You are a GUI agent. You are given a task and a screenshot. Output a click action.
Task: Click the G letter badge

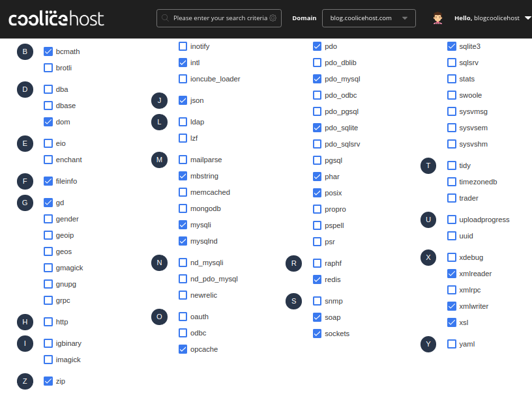(x=25, y=203)
